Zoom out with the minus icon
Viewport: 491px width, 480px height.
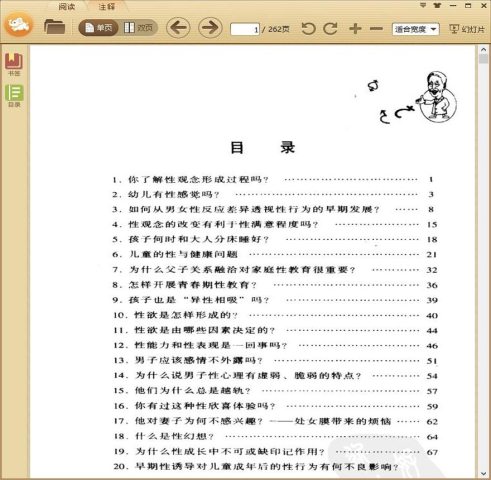(x=376, y=29)
